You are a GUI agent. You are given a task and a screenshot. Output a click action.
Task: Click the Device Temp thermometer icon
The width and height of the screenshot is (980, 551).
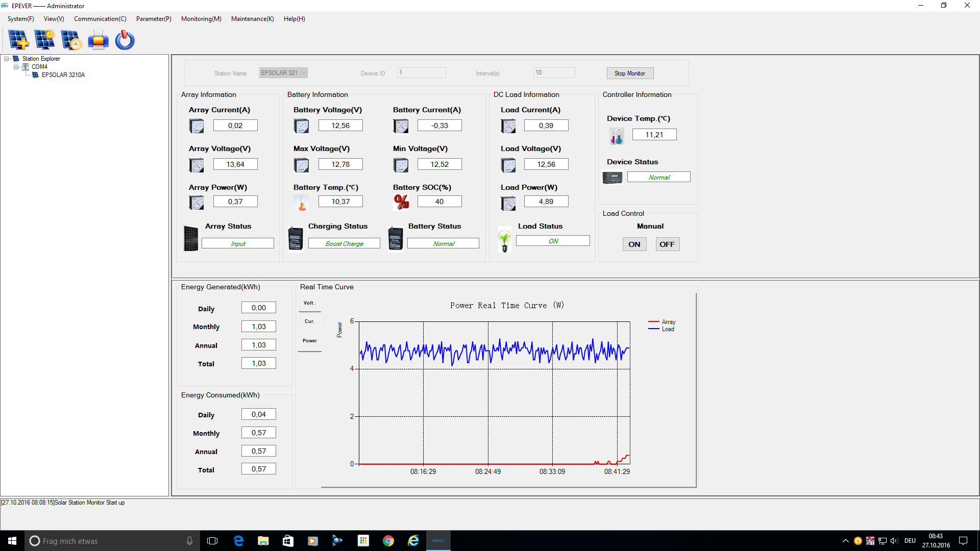tap(616, 136)
